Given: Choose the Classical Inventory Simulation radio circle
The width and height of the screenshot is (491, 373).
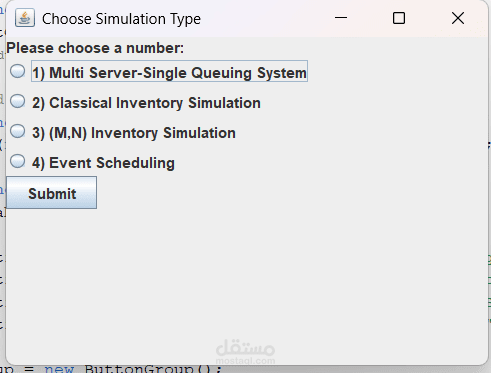Looking at the screenshot, I should (17, 101).
